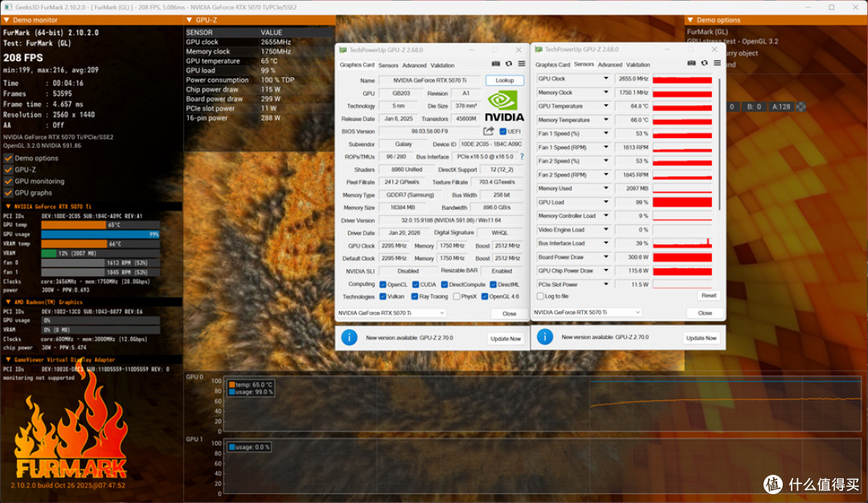The image size is (868, 503).
Task: Open the GPU Temperature sensor dropdown arrow
Action: coord(606,106)
